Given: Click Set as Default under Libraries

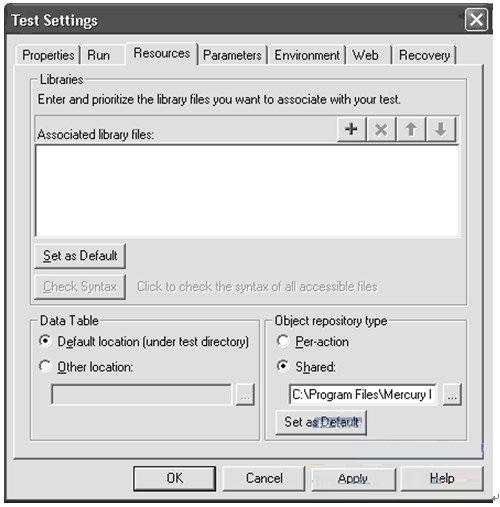Looking at the screenshot, I should [80, 256].
